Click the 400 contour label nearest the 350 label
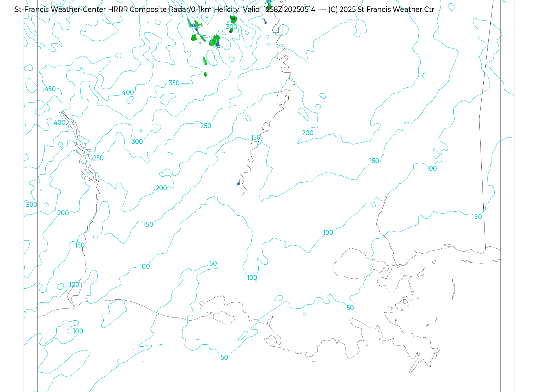538x392 pixels. click(128, 92)
